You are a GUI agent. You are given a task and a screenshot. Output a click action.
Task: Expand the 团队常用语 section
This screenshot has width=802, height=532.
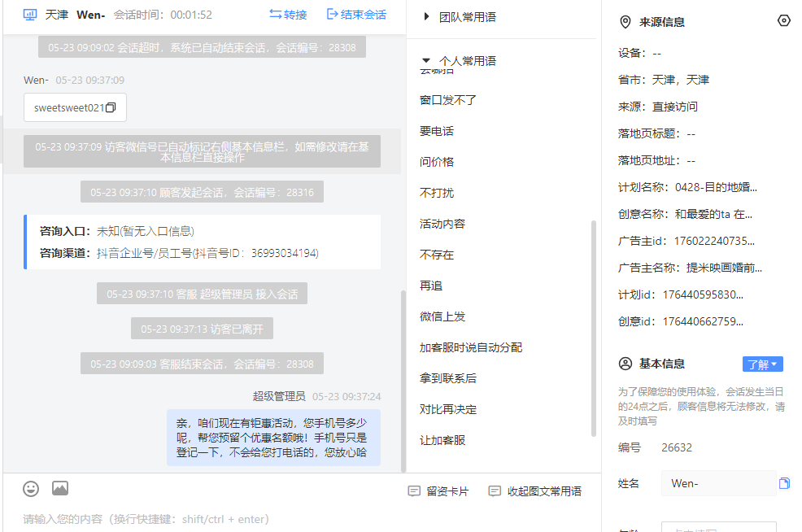pyautogui.click(x=460, y=17)
